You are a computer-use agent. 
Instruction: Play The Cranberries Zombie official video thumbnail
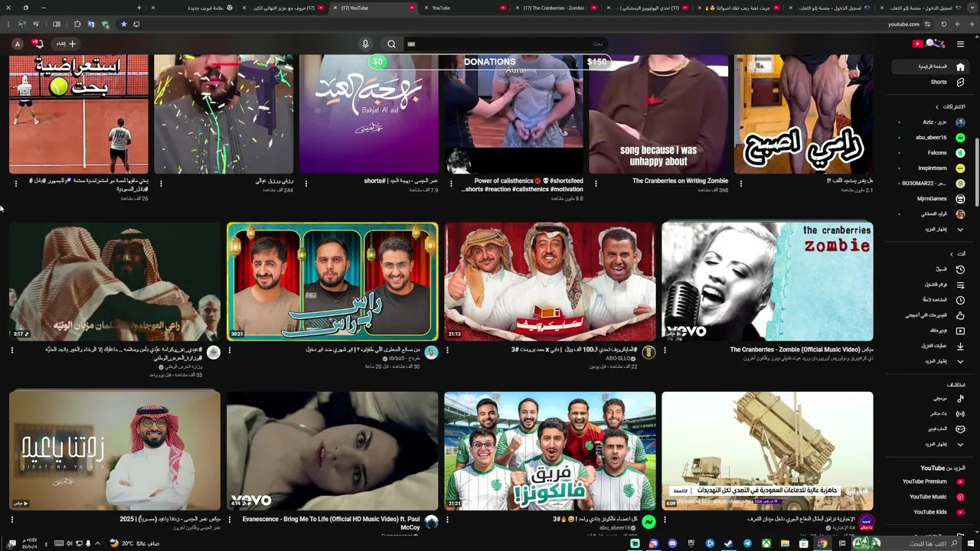tap(767, 282)
